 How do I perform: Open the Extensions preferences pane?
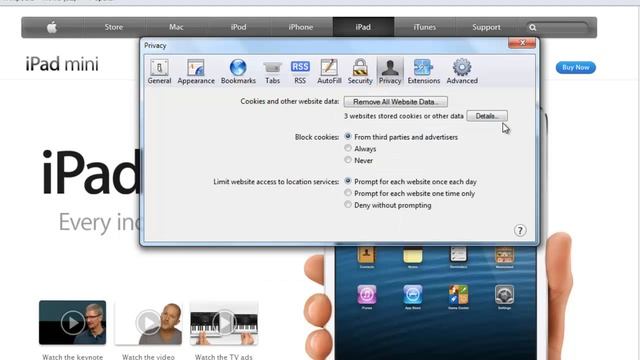click(x=424, y=71)
